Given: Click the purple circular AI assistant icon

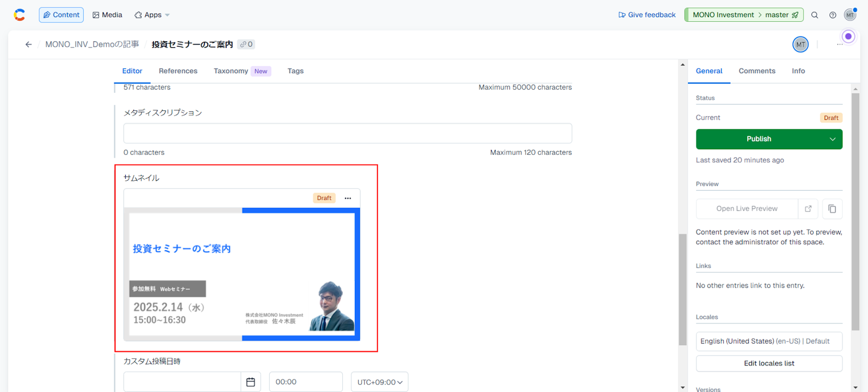Looking at the screenshot, I should [x=848, y=36].
